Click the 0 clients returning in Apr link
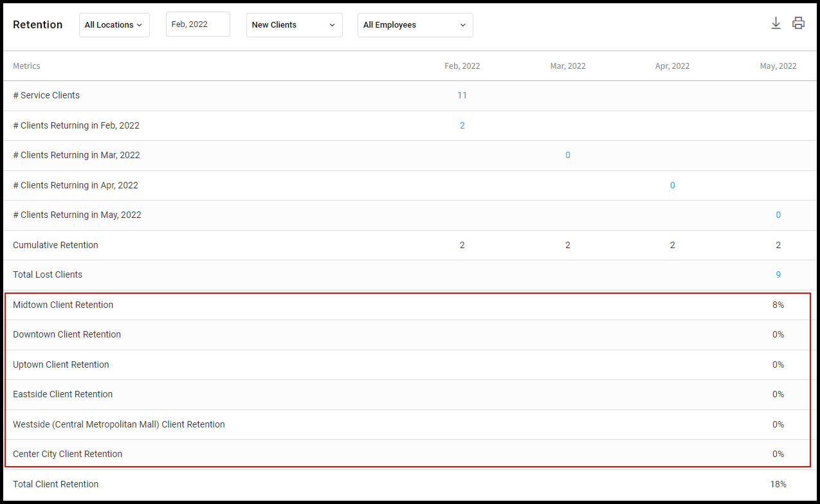820x504 pixels. 673,185
